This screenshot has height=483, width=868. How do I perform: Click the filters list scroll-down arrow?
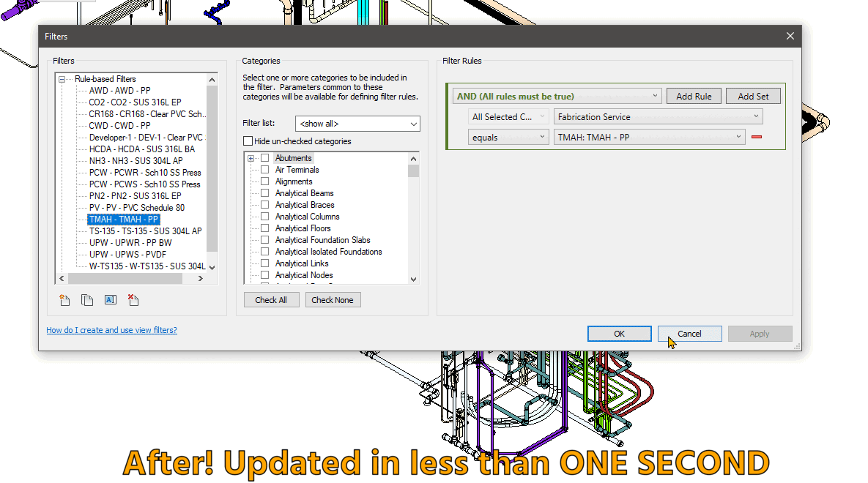pyautogui.click(x=212, y=267)
